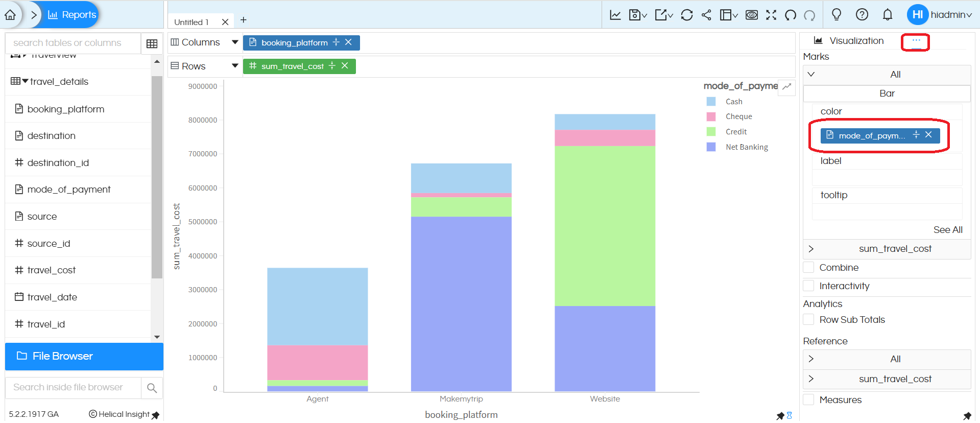Open the Save report menu icon
Screen dimensions: 980x423
coord(637,15)
